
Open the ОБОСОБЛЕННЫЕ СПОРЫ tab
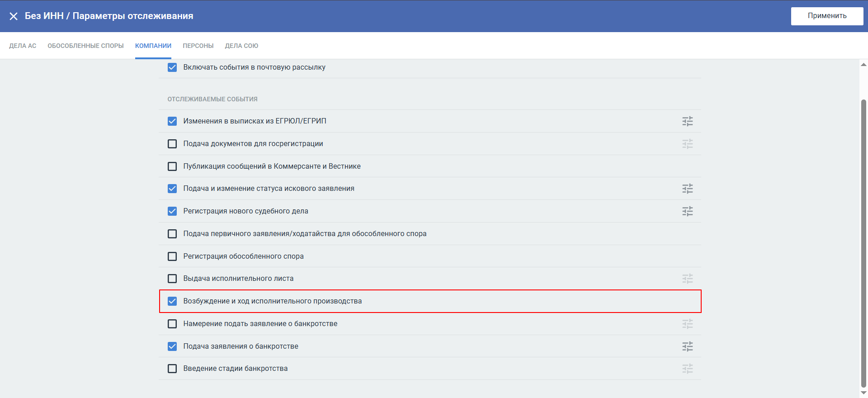tap(85, 46)
